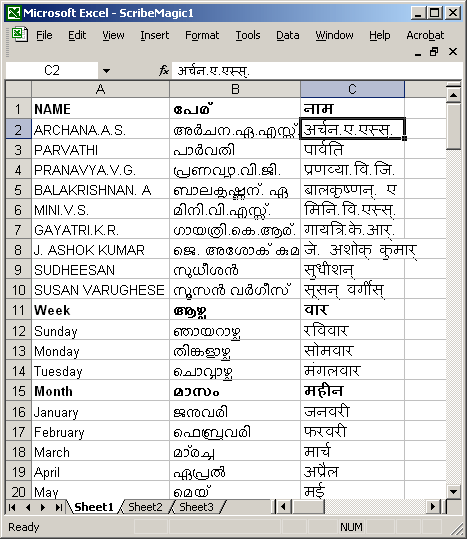Click the vertical scrollbar down arrow
The image size is (467, 539).
click(453, 491)
